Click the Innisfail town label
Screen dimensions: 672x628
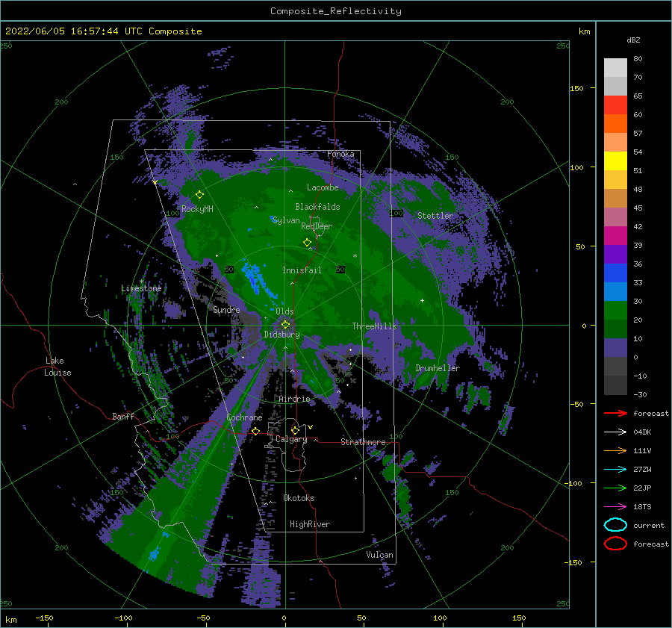point(302,270)
